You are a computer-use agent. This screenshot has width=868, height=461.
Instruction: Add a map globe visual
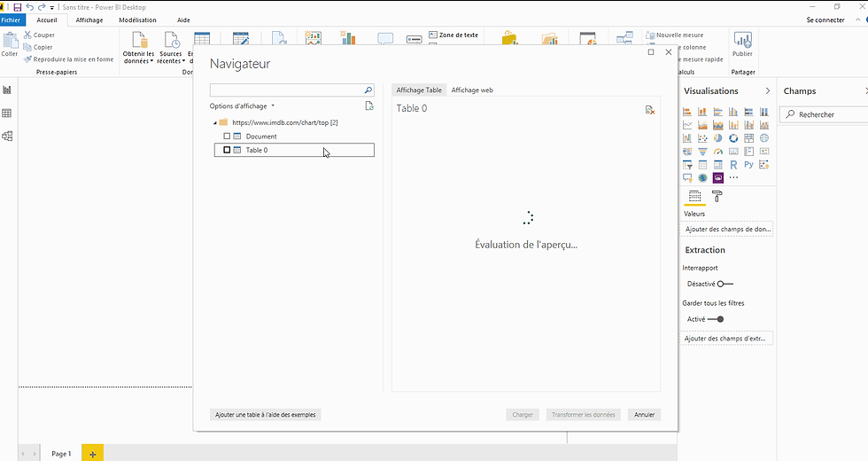(x=764, y=138)
